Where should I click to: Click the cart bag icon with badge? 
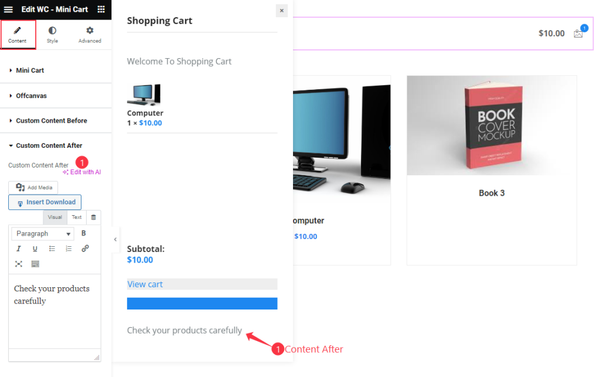[x=580, y=33]
